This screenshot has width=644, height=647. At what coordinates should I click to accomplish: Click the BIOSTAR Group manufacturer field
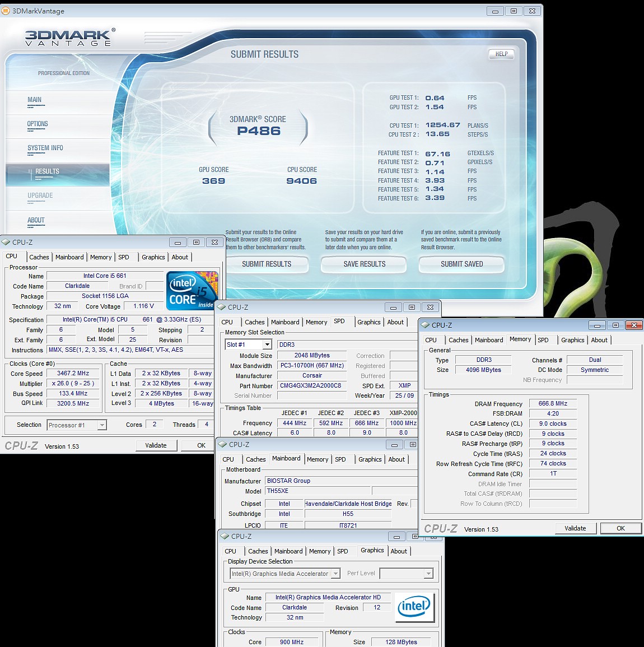[341, 481]
